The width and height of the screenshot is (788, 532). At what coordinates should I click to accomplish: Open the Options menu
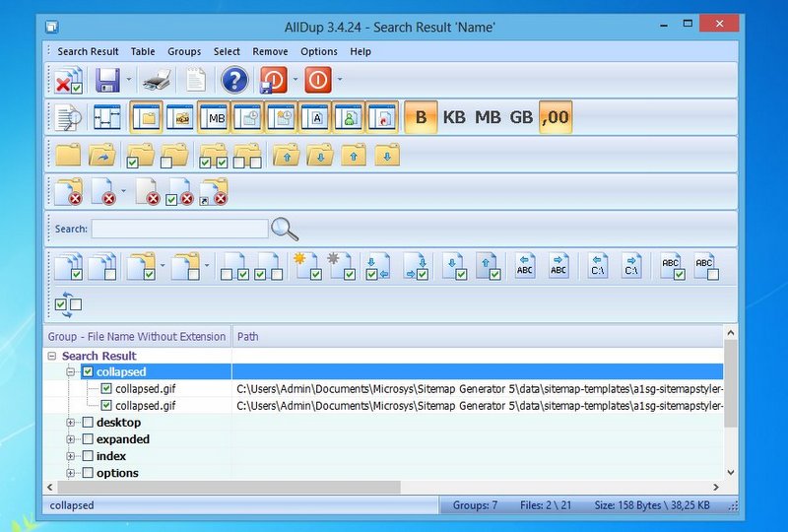(x=318, y=52)
